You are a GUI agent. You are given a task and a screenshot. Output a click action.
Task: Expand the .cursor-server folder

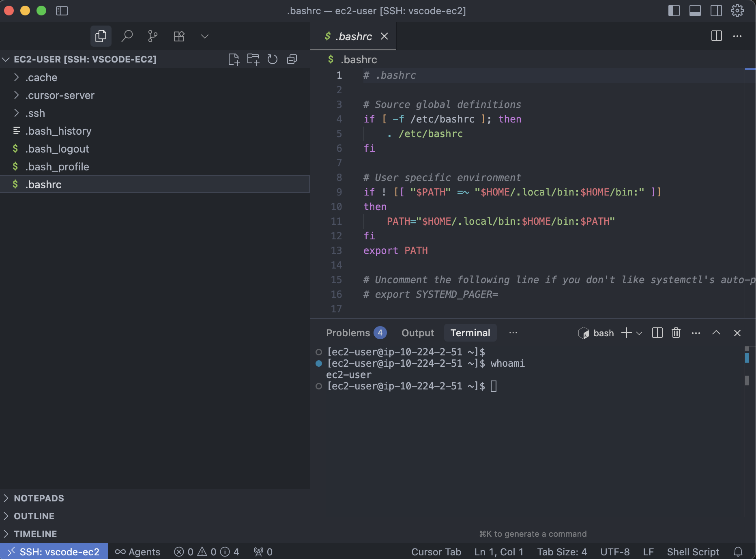pos(155,95)
